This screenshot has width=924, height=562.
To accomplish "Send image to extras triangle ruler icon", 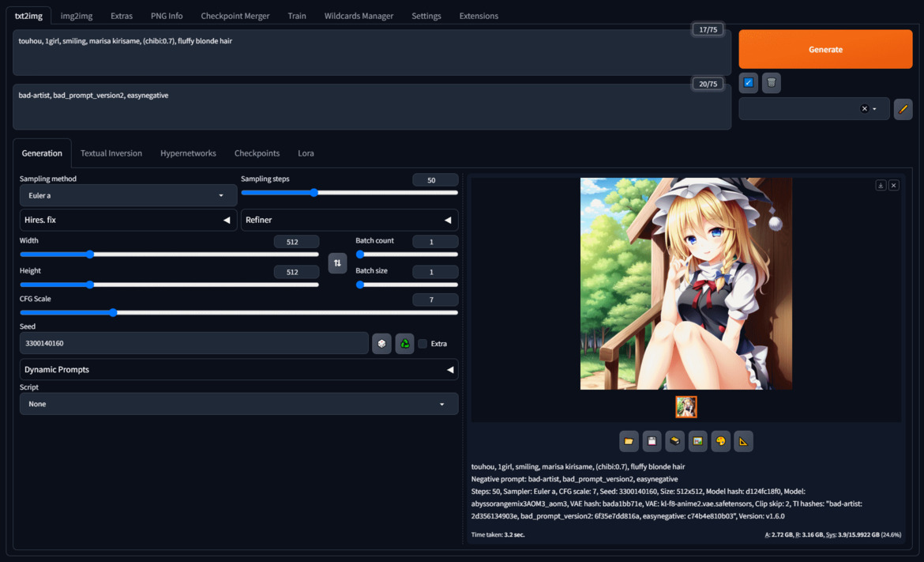I will point(744,441).
